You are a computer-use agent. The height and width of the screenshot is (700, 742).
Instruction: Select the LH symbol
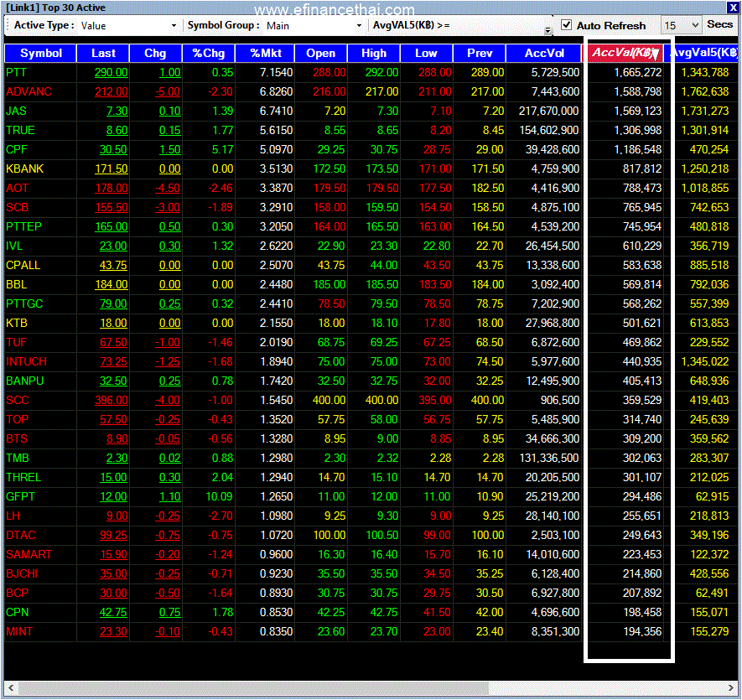[x=13, y=516]
